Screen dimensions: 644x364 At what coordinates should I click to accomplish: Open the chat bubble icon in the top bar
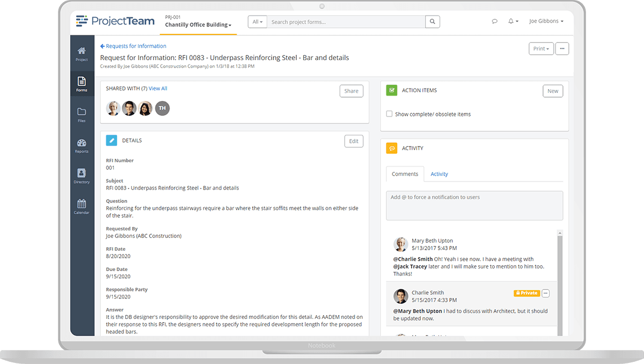(x=494, y=21)
